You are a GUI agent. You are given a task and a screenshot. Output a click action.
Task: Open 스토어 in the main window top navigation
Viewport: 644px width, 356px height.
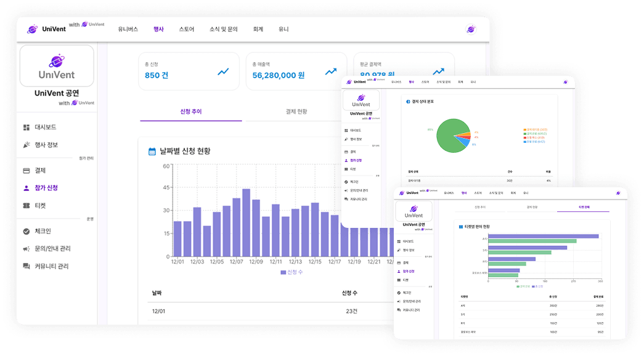pos(186,29)
